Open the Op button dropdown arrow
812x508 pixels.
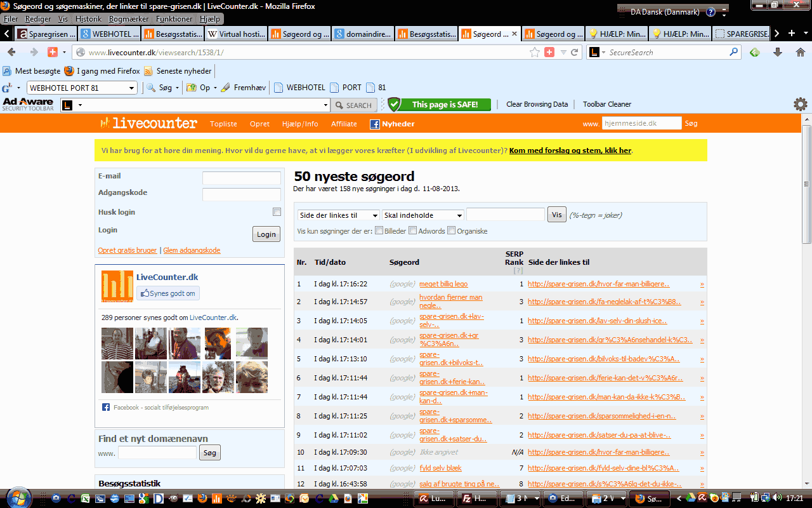pyautogui.click(x=215, y=88)
